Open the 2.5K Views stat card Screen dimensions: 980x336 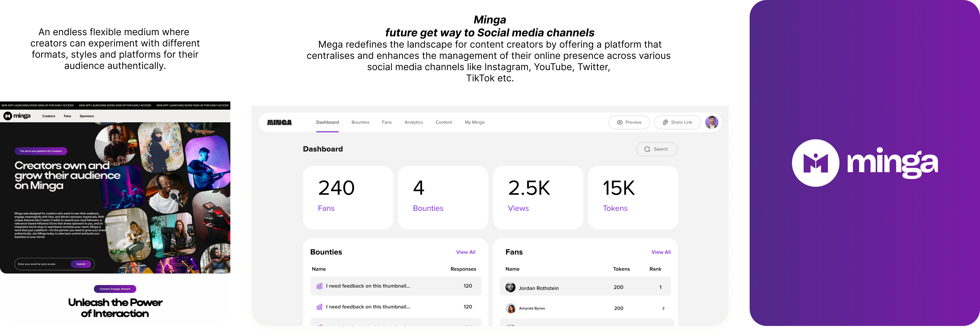(538, 197)
